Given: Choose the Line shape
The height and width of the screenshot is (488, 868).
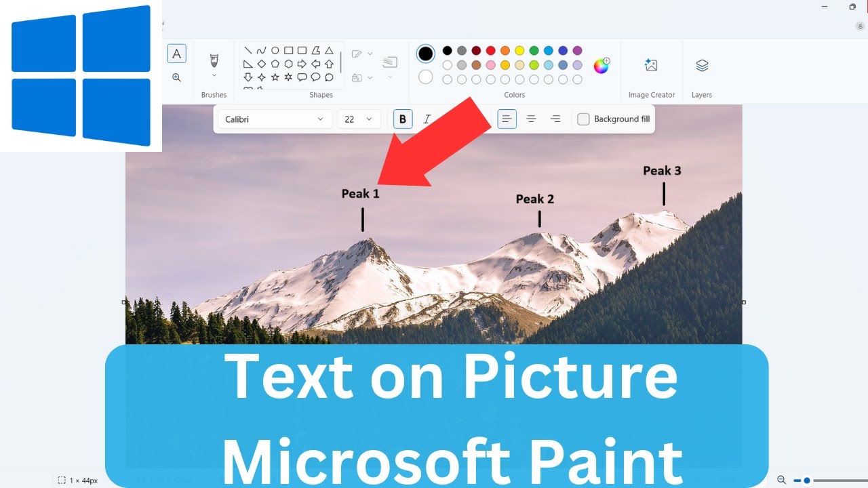Looking at the screenshot, I should coord(248,50).
